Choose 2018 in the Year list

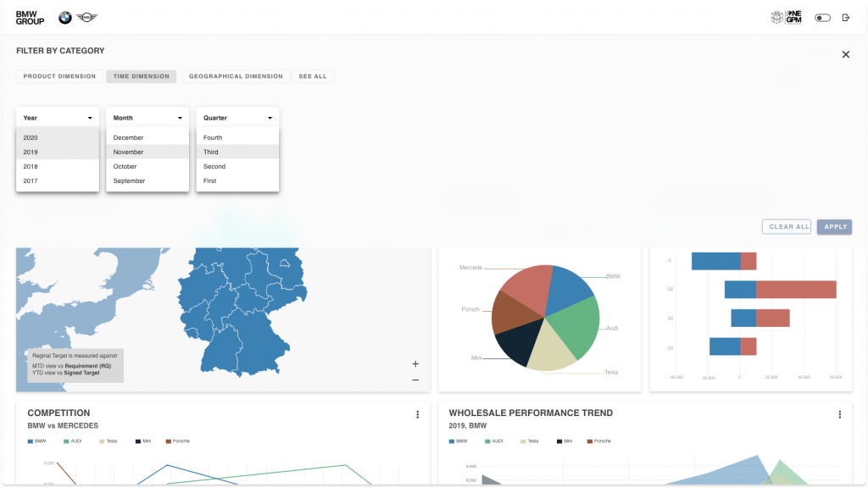(x=58, y=167)
